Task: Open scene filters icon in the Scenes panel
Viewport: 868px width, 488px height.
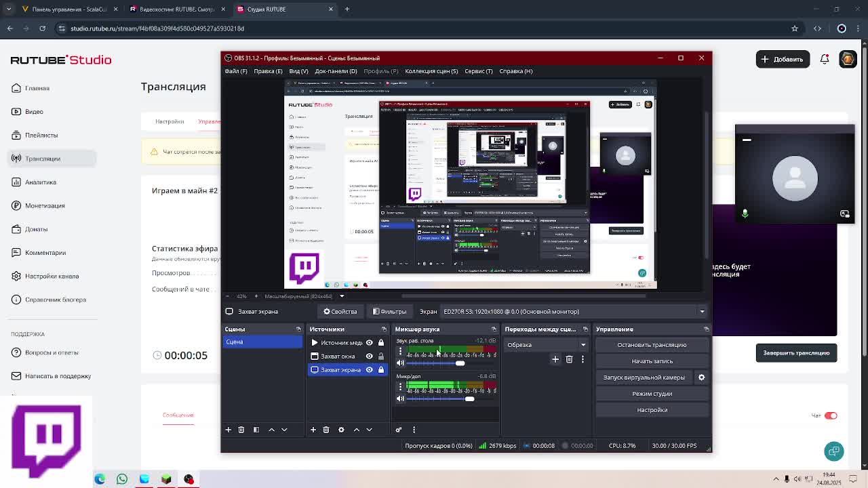Action: tap(256, 430)
